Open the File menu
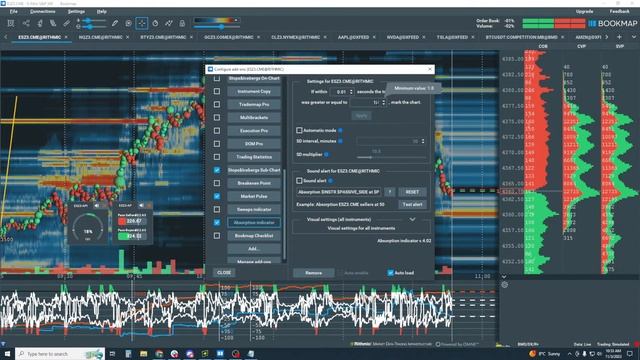640x360 pixels. 13,11
